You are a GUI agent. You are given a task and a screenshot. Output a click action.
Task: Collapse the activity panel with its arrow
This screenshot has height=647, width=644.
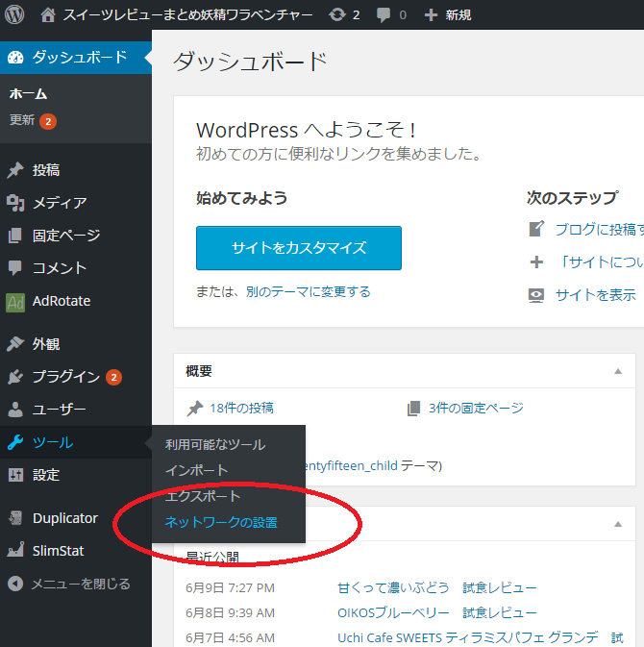pyautogui.click(x=618, y=524)
